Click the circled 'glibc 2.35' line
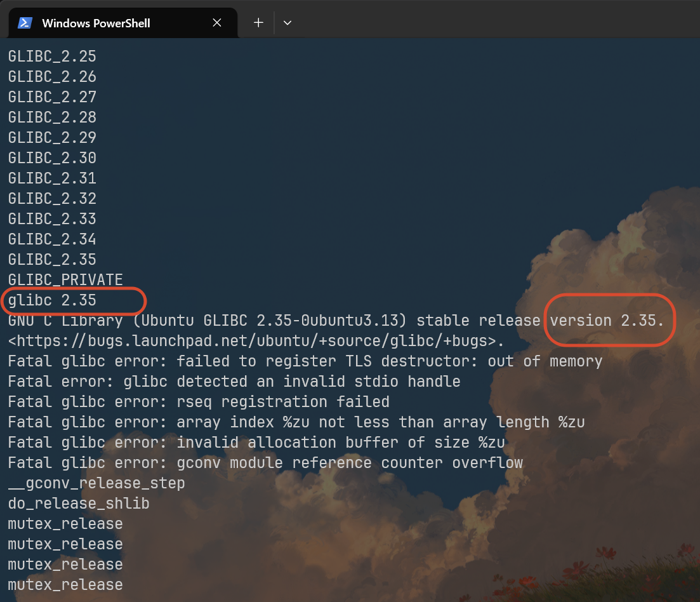 [52, 300]
